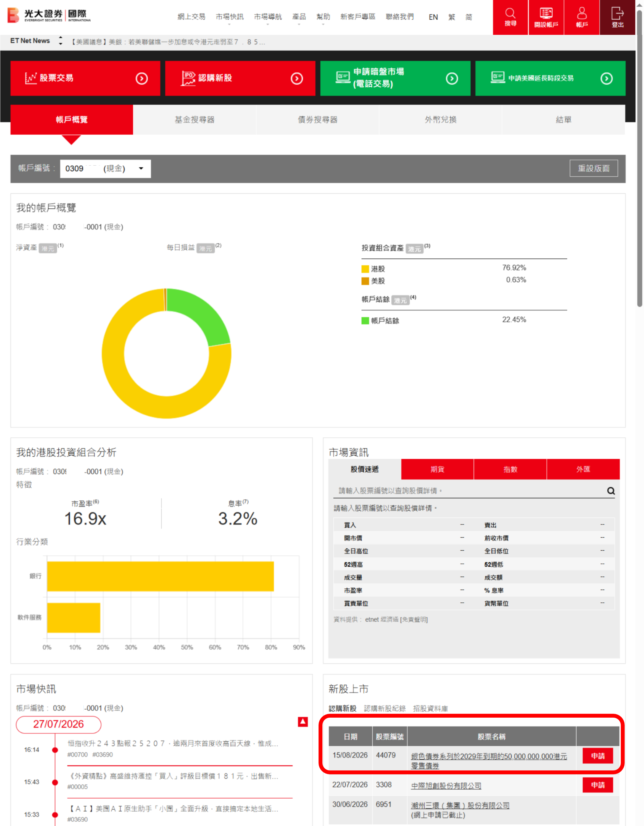
Task: Open the 外幣兌換 tab
Action: coord(440,119)
